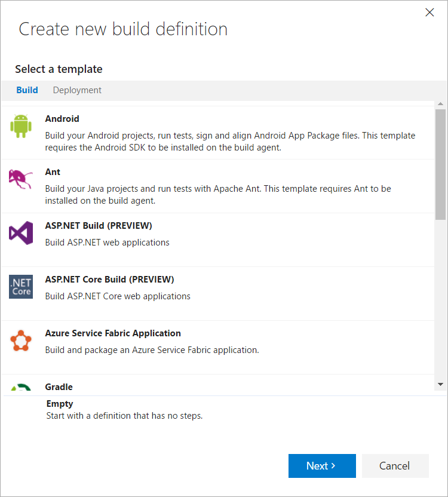Select the Ant template title
This screenshot has width=448, height=497.
(x=53, y=172)
